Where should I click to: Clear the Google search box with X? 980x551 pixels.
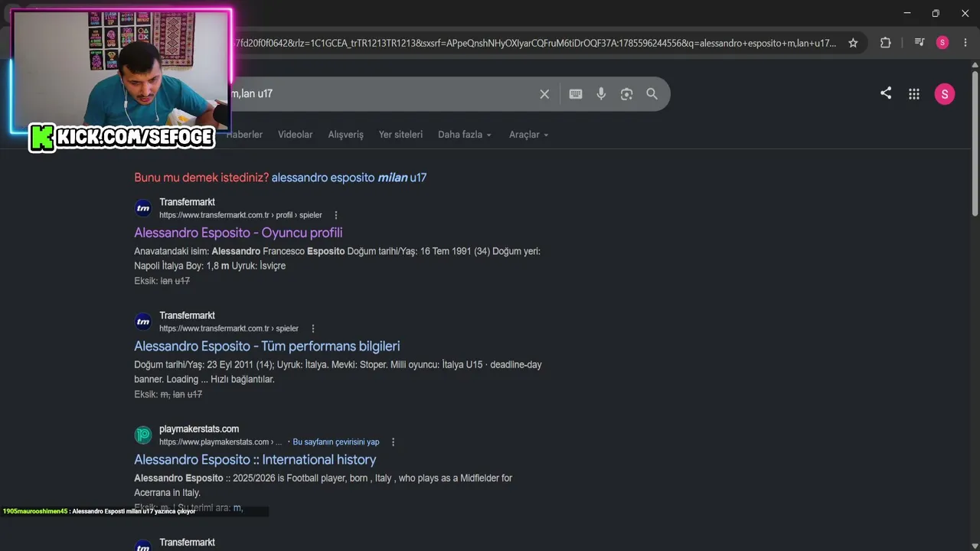pos(544,94)
